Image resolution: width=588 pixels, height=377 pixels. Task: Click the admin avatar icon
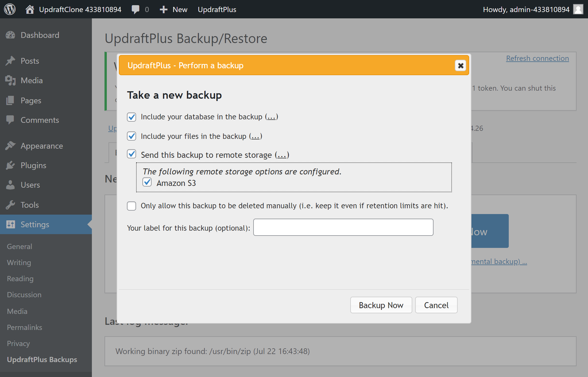578,9
